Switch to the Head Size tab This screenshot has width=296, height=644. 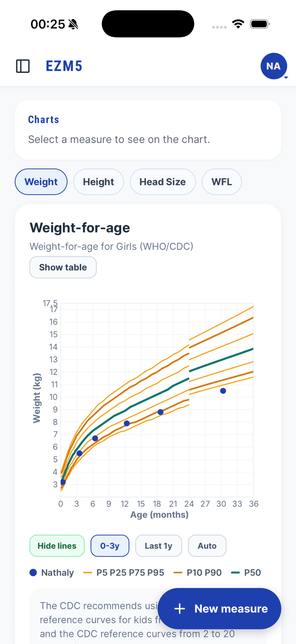click(x=163, y=182)
